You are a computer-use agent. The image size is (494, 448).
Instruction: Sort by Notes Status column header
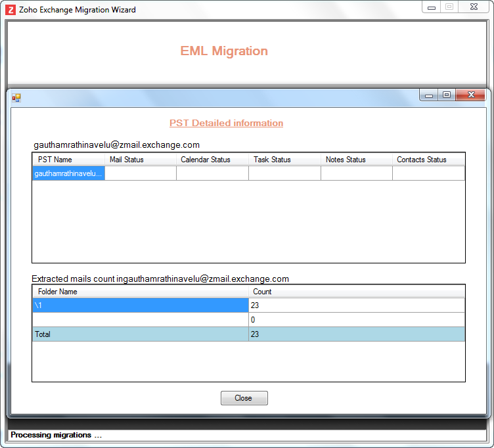tap(357, 160)
